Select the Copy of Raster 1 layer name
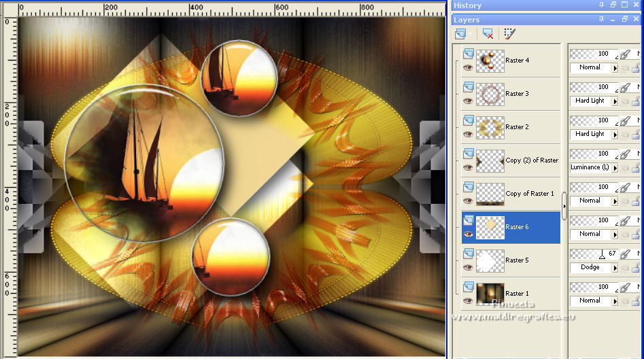Screen dimensions: 644x359 [x=530, y=194]
